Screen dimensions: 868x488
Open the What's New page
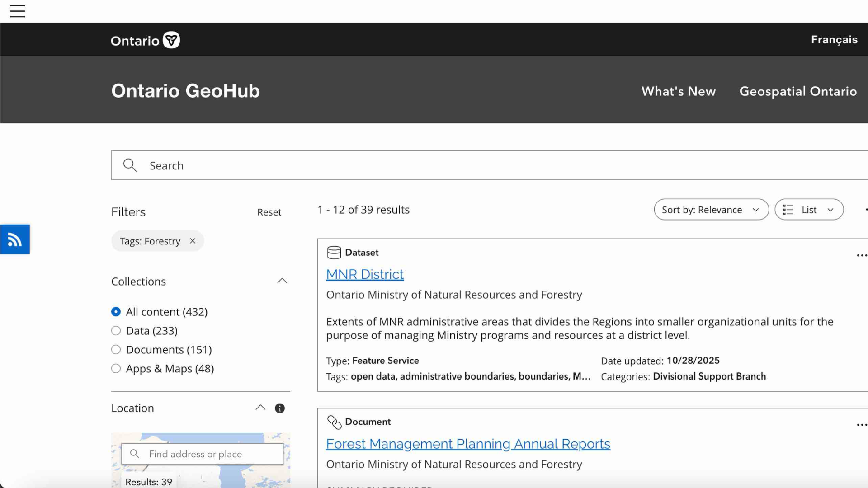(678, 91)
